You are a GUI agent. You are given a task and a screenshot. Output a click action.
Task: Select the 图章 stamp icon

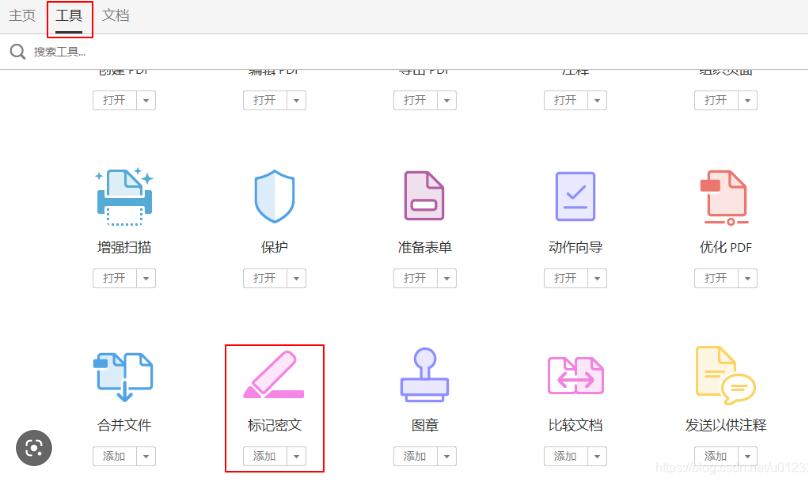click(x=425, y=375)
